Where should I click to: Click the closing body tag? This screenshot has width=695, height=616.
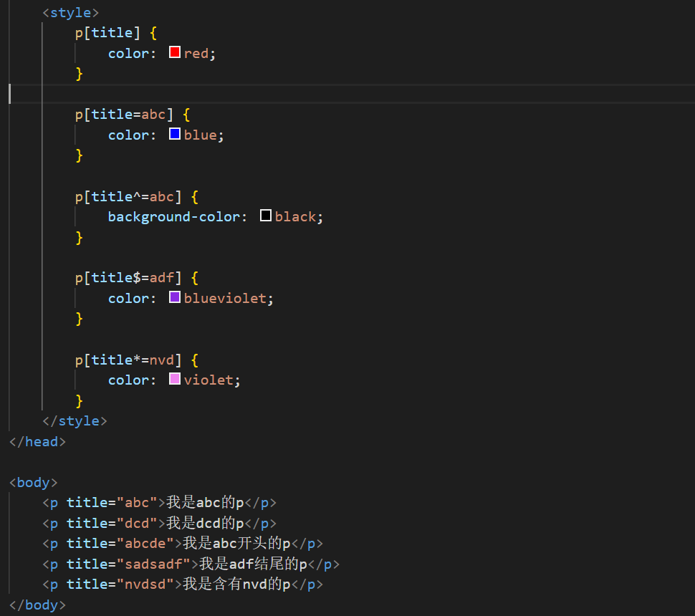tap(37, 605)
